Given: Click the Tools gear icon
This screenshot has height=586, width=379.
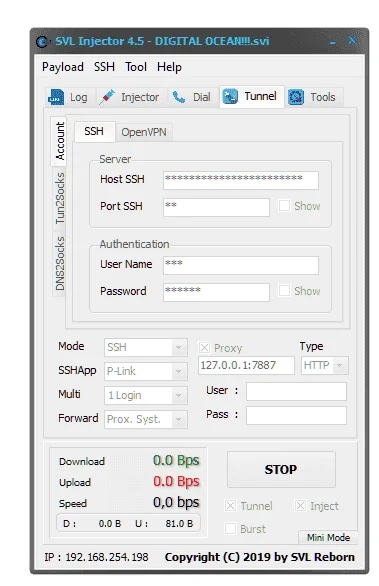Looking at the screenshot, I should (296, 97).
